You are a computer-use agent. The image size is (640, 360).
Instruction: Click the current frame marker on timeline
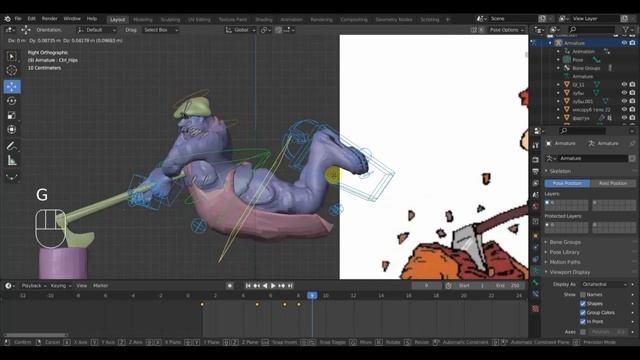tap(312, 296)
